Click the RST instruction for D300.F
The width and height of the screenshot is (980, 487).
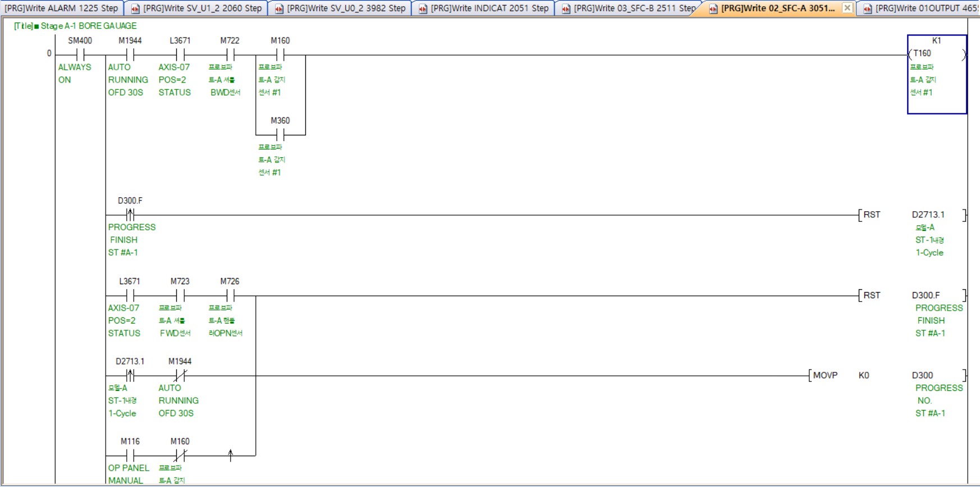872,295
